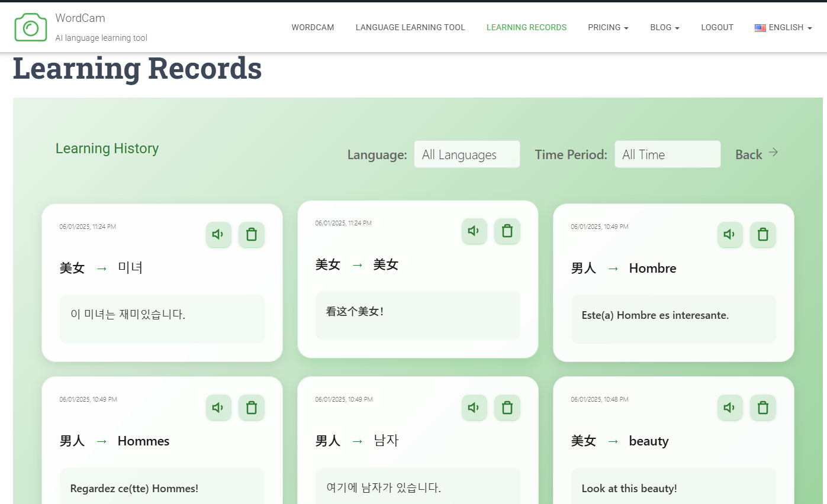The height and width of the screenshot is (504, 827).
Task: Click the translated word 'Hommes'
Action: (x=143, y=441)
